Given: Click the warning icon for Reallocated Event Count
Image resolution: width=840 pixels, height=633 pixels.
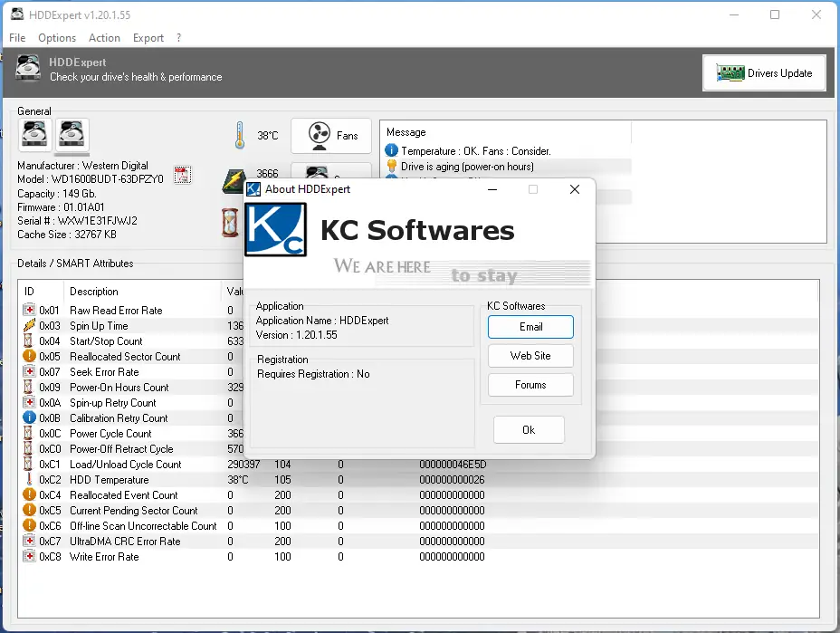Looking at the screenshot, I should pyautogui.click(x=30, y=494).
